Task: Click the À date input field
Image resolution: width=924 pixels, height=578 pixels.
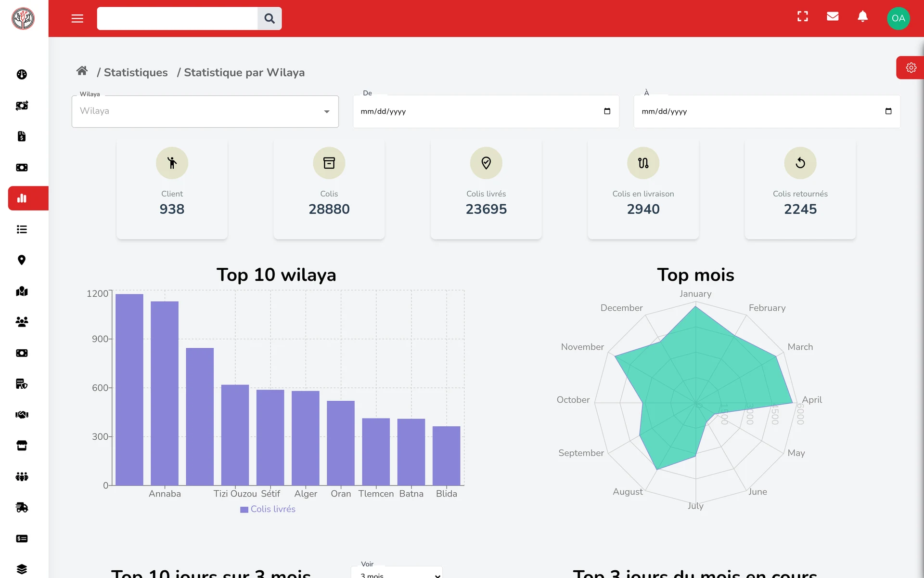Action: [x=767, y=111]
